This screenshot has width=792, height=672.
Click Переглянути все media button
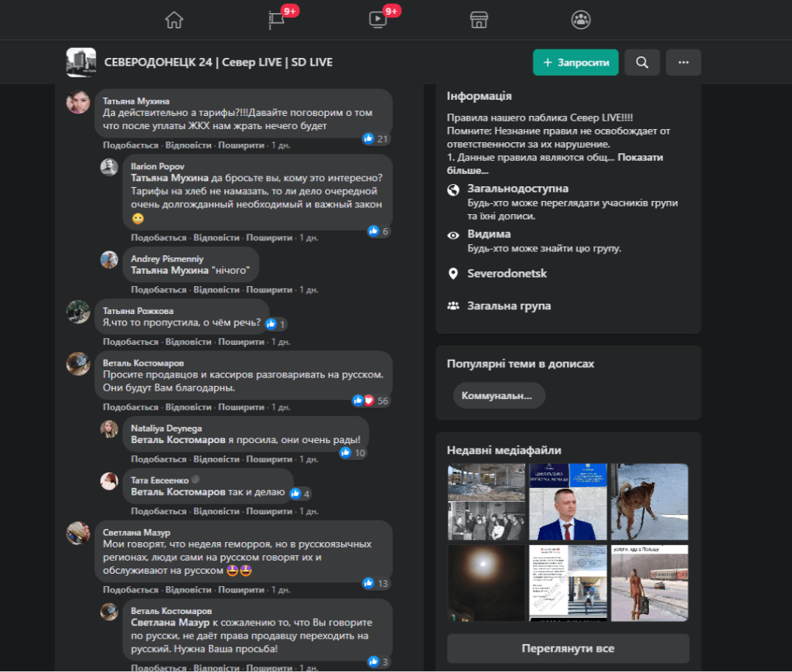tap(568, 648)
